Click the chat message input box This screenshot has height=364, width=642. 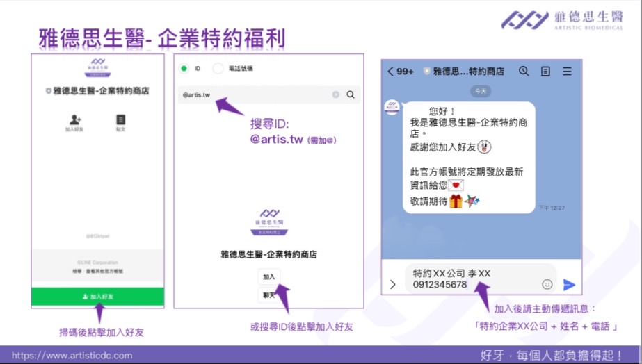click(x=481, y=279)
